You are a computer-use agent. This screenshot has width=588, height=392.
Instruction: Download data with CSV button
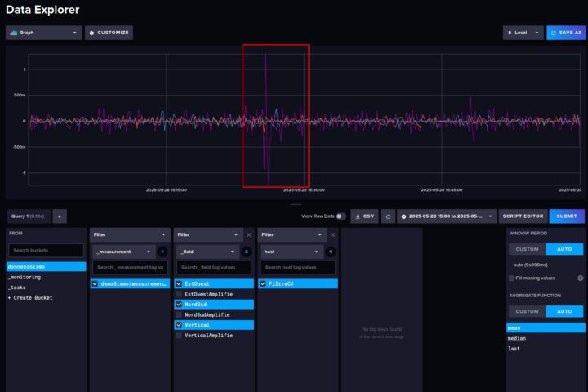click(x=364, y=216)
